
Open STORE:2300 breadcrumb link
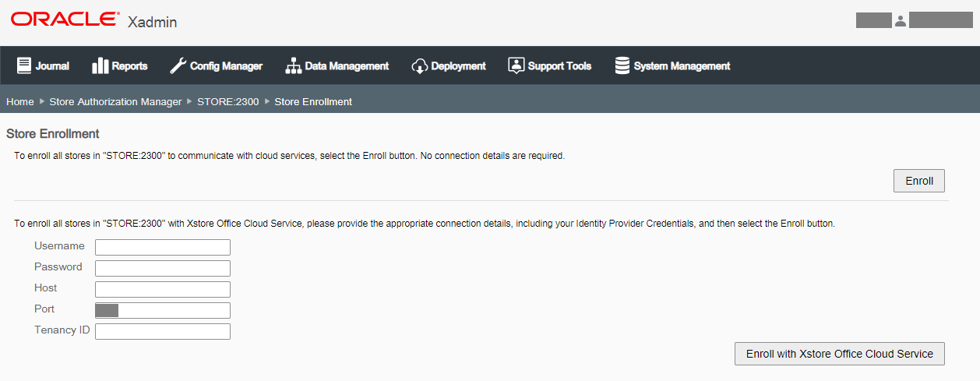(x=227, y=101)
